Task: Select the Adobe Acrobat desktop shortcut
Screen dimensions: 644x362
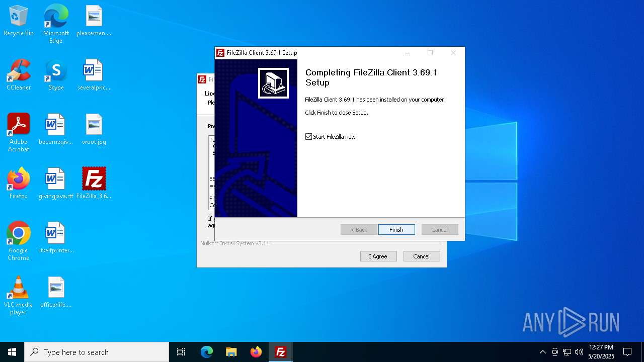Action: click(x=19, y=133)
